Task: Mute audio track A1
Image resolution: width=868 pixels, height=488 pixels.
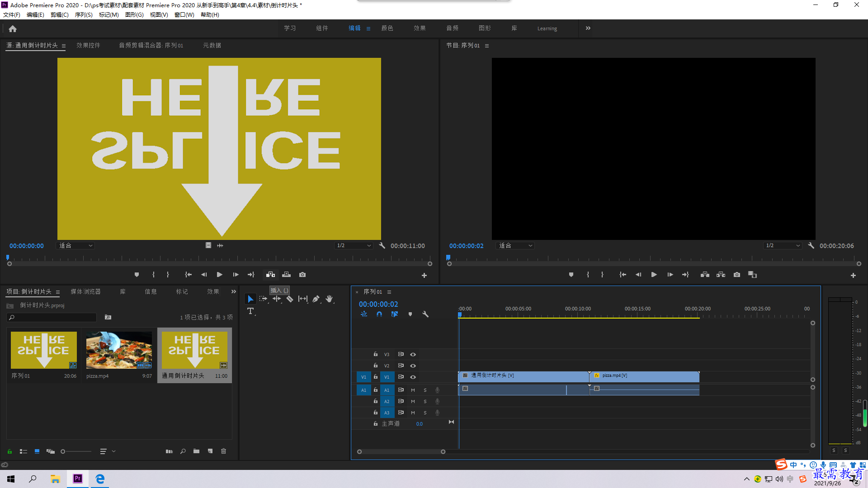Action: (413, 390)
